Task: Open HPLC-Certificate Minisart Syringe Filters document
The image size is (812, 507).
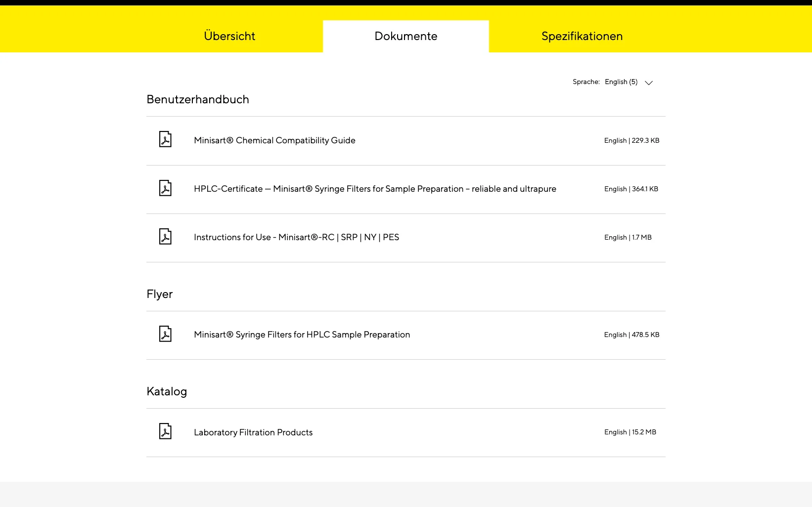Action: coord(375,189)
